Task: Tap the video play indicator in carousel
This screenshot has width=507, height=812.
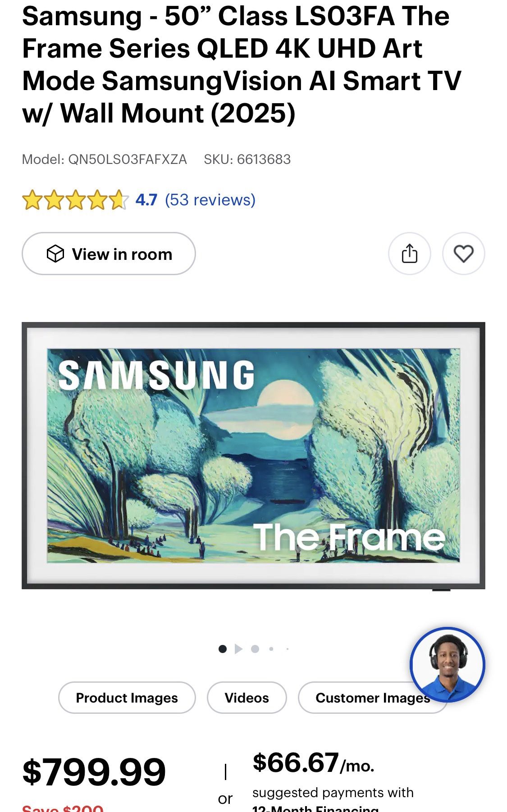Action: (238, 649)
